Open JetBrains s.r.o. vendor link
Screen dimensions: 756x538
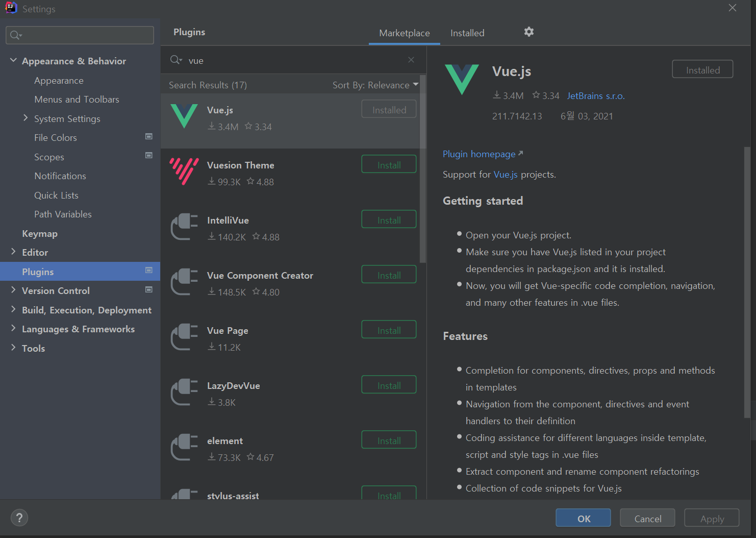coord(596,96)
